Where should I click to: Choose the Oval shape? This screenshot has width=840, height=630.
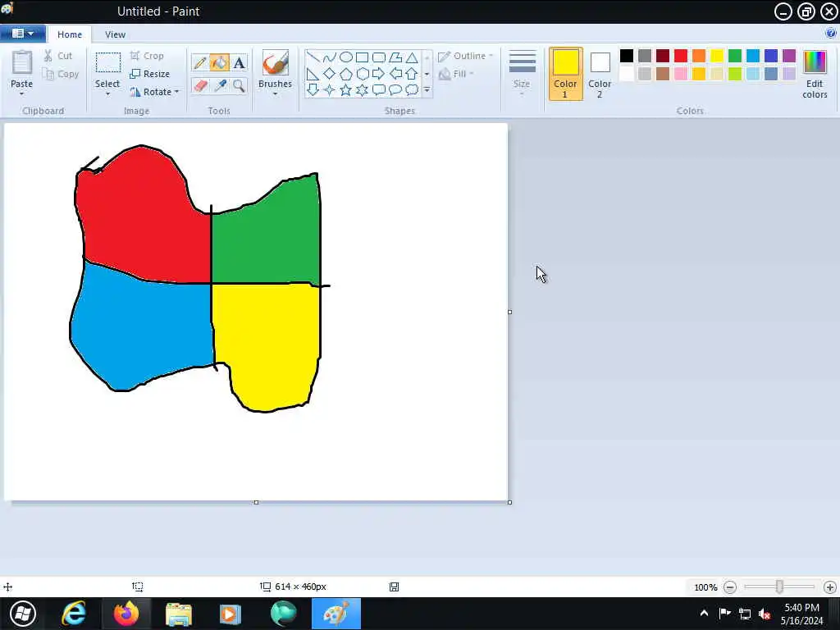point(346,57)
